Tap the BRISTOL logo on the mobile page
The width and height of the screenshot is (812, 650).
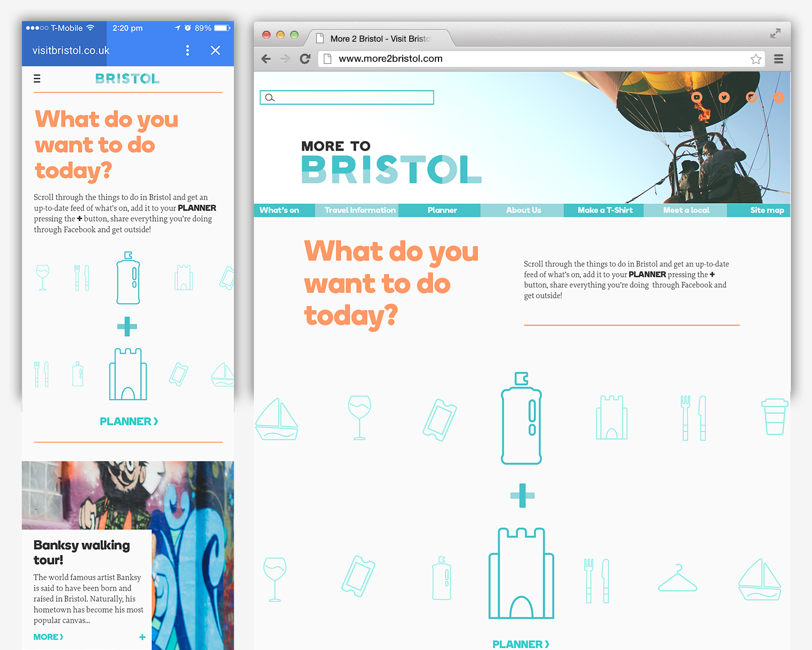pos(127,79)
